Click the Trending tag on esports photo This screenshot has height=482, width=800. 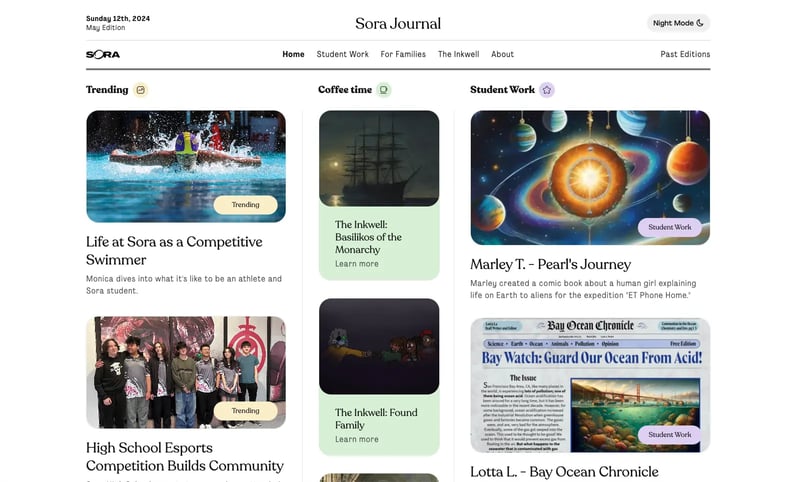pos(245,410)
